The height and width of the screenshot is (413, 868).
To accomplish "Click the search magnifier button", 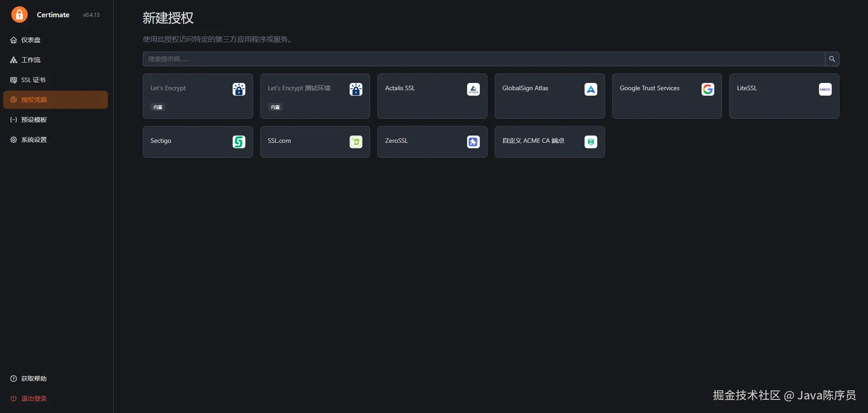I will tap(832, 59).
